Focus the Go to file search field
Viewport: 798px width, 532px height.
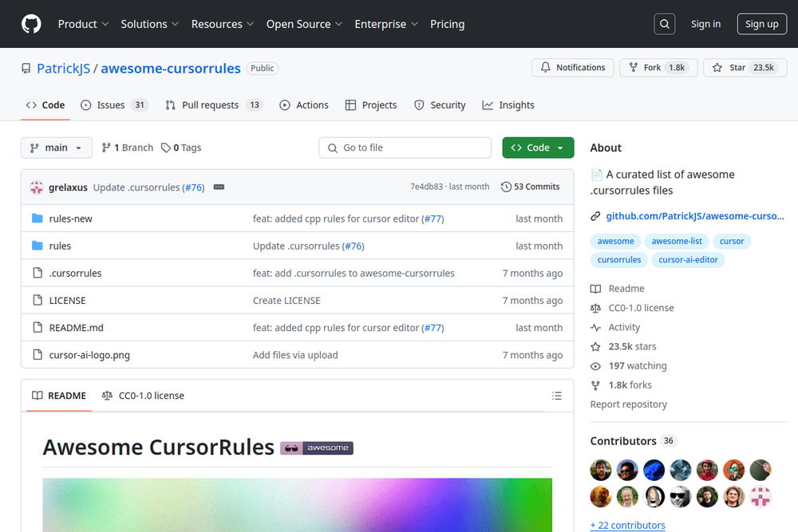click(x=405, y=148)
